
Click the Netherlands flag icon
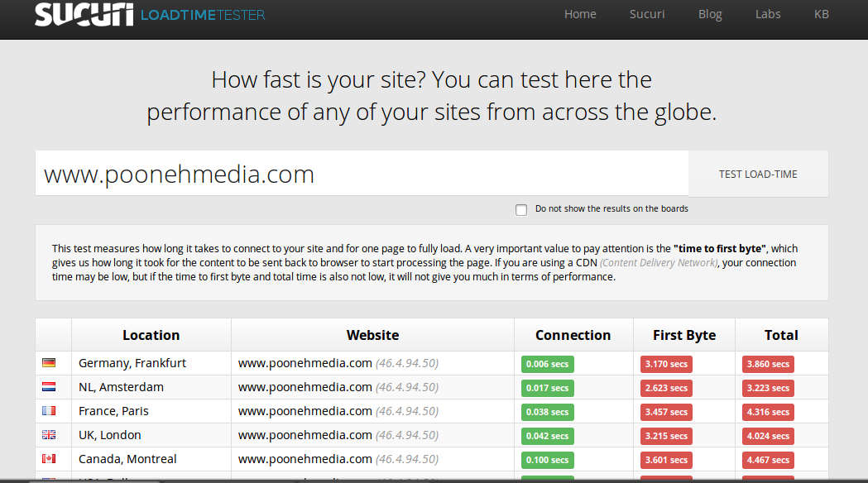[x=49, y=387]
